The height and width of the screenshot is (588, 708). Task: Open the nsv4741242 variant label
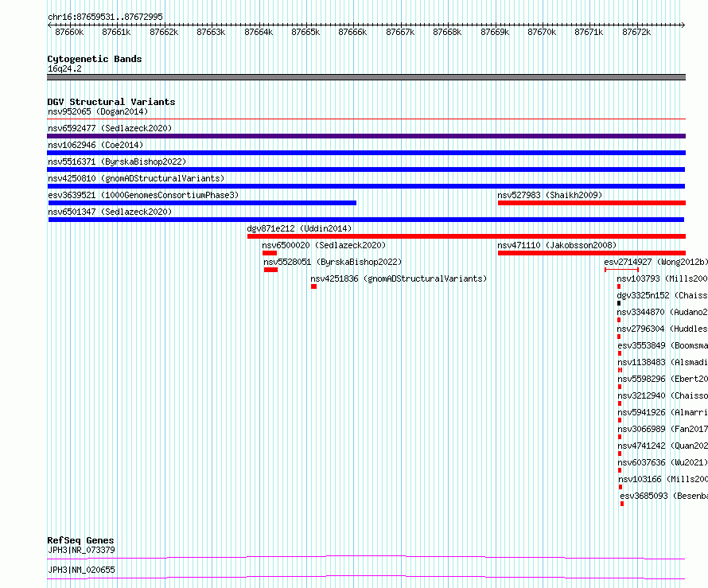point(663,446)
